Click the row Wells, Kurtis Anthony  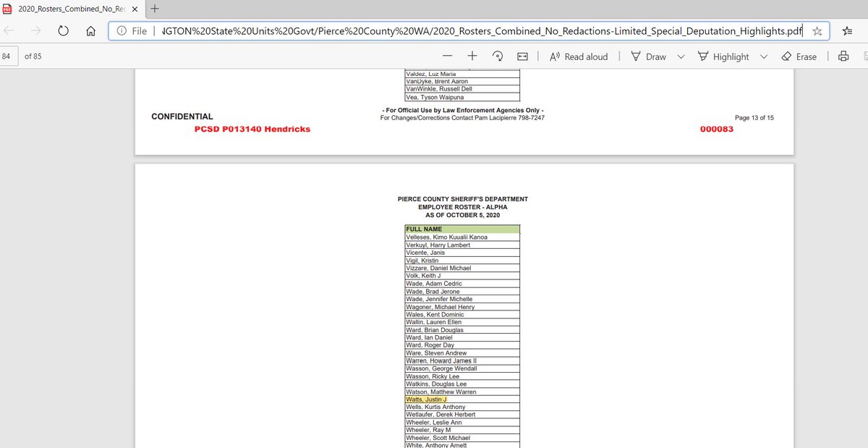tap(462, 407)
